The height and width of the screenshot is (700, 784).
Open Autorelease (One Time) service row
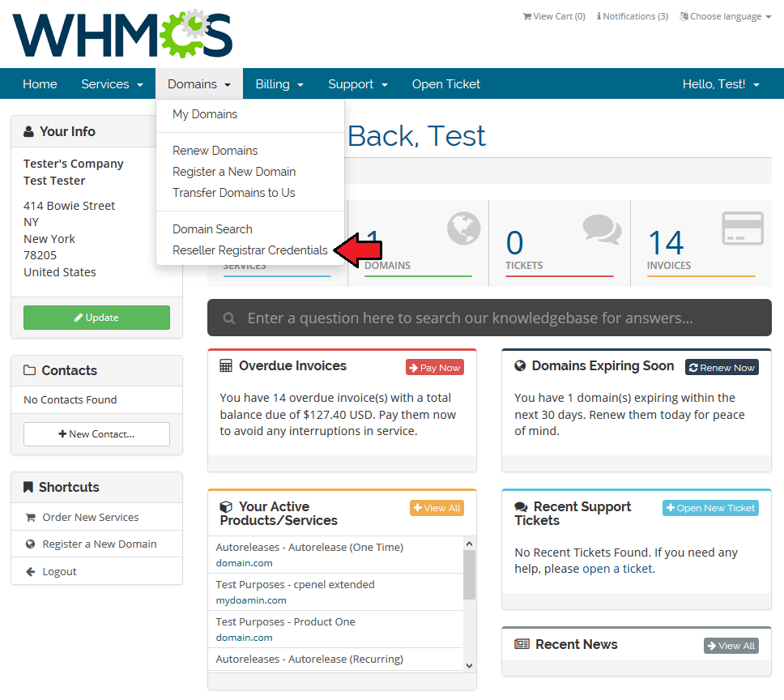pyautogui.click(x=335, y=555)
